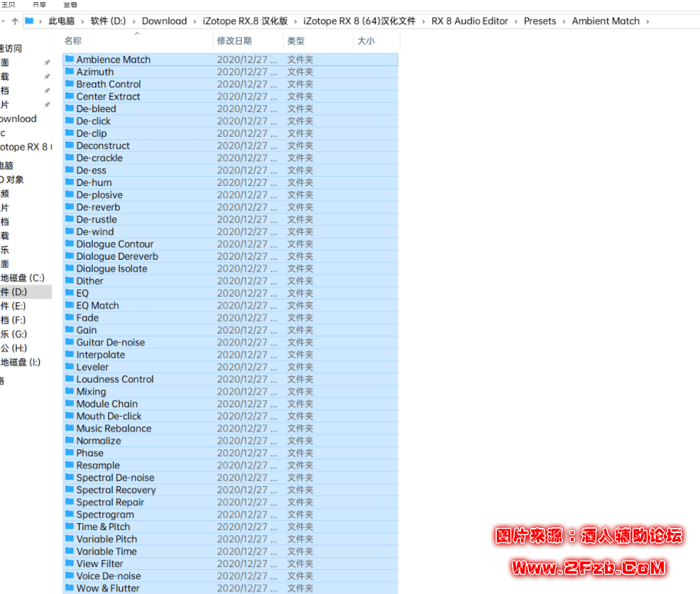The height and width of the screenshot is (594, 700).
Task: Click the De-reverb folder icon
Action: pos(69,207)
